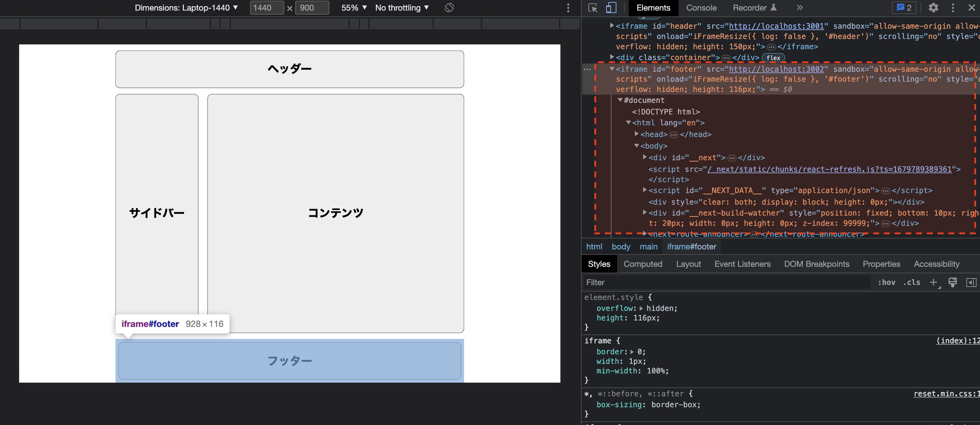Image resolution: width=980 pixels, height=425 pixels.
Task: Switch to the Elements tab
Action: point(653,8)
